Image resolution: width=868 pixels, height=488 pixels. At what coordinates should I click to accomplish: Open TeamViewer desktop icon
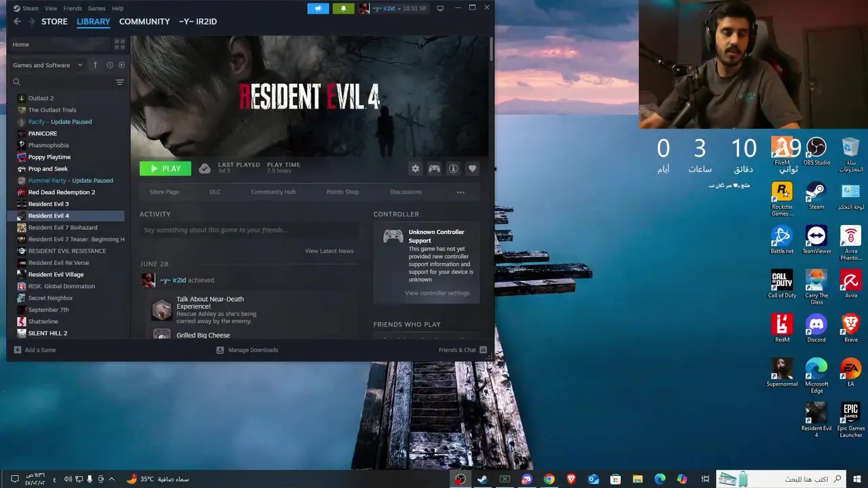tap(816, 240)
